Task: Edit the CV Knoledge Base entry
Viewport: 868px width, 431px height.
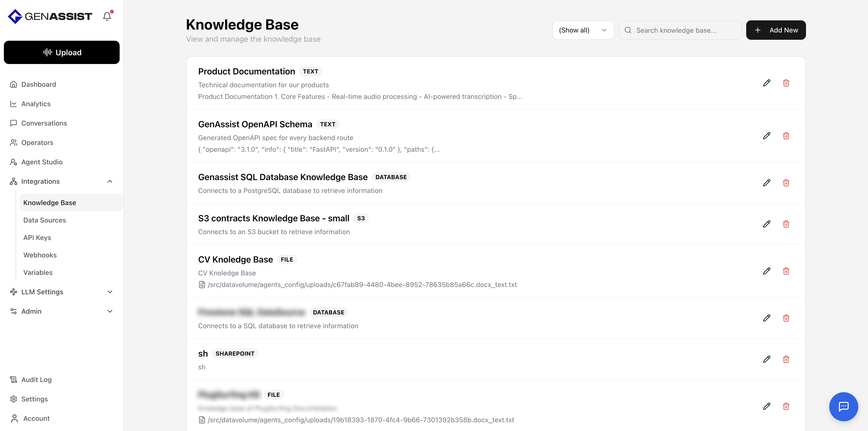Action: coord(767,271)
